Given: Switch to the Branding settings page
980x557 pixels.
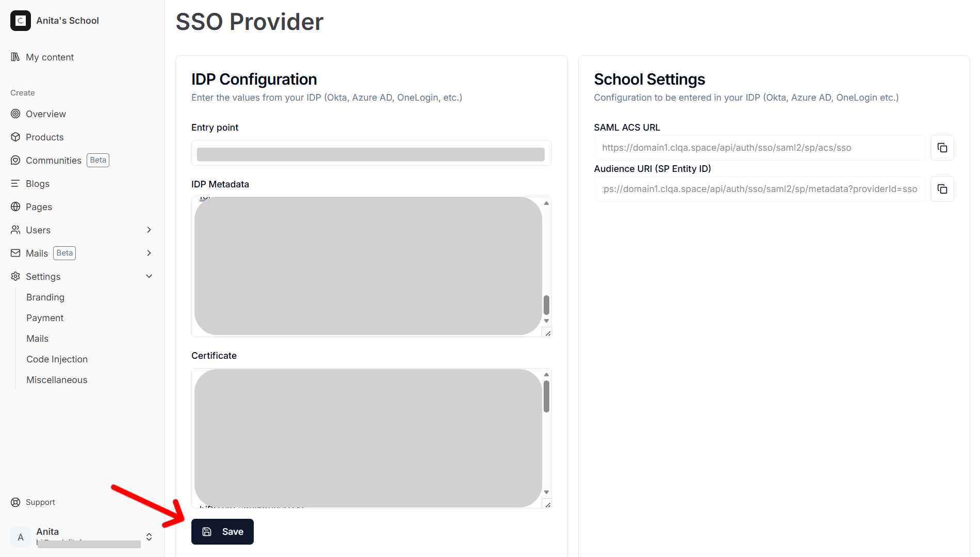Looking at the screenshot, I should [45, 297].
